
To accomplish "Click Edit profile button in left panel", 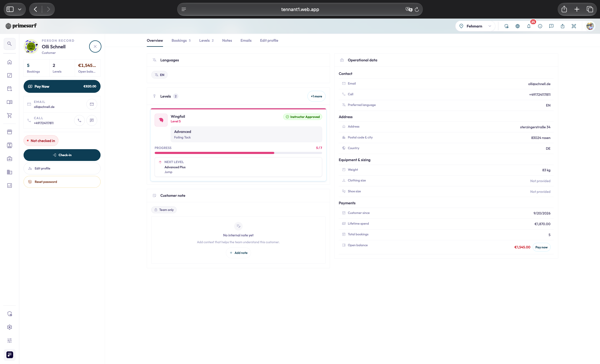I will pos(62,168).
